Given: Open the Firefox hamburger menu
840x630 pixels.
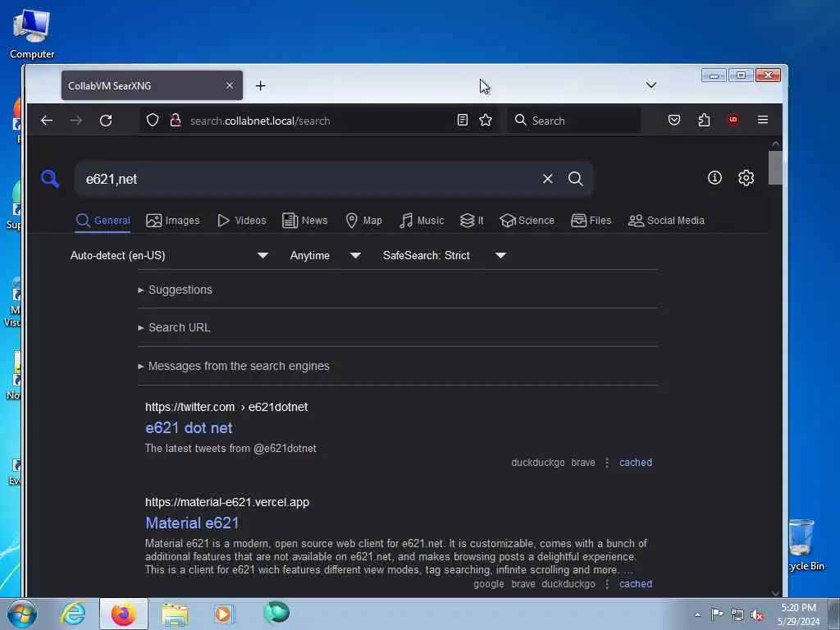Looking at the screenshot, I should click(763, 120).
